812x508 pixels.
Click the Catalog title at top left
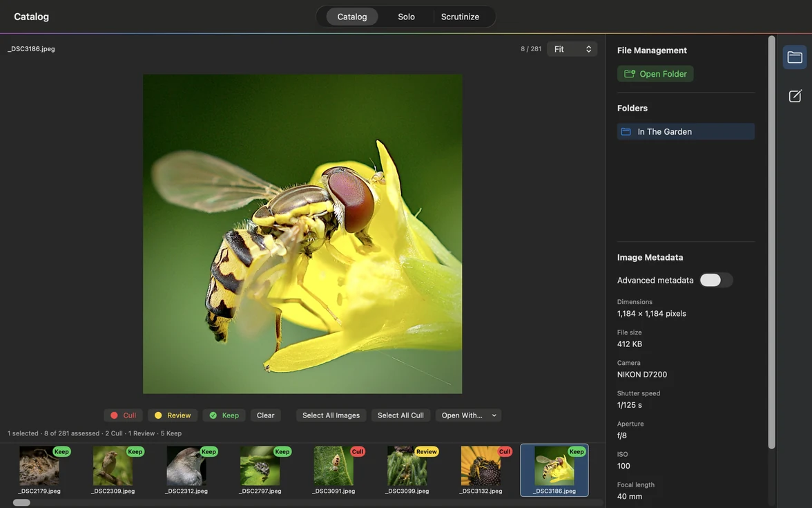pyautogui.click(x=31, y=17)
